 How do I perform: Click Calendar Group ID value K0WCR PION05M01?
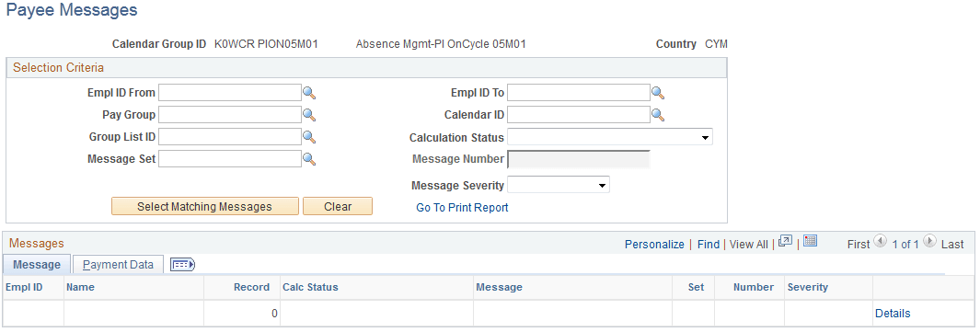(266, 44)
